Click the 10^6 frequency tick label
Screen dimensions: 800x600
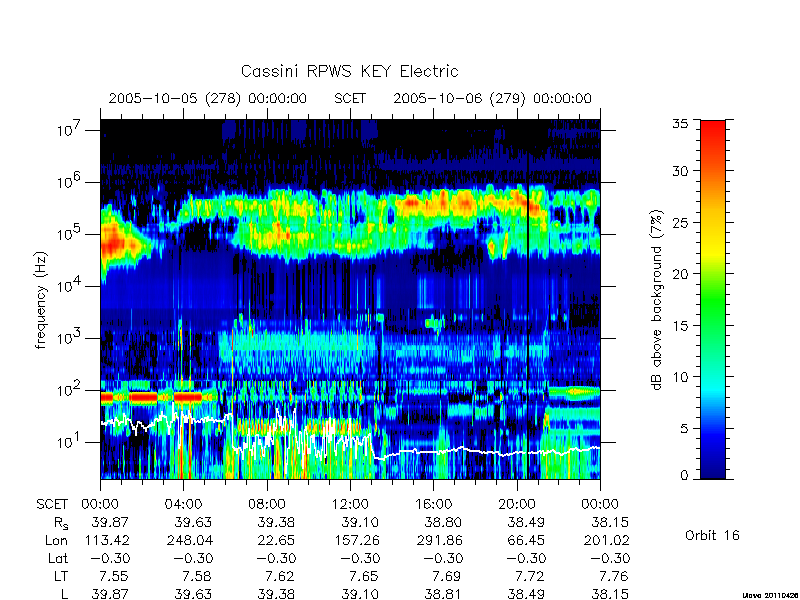pos(70,182)
